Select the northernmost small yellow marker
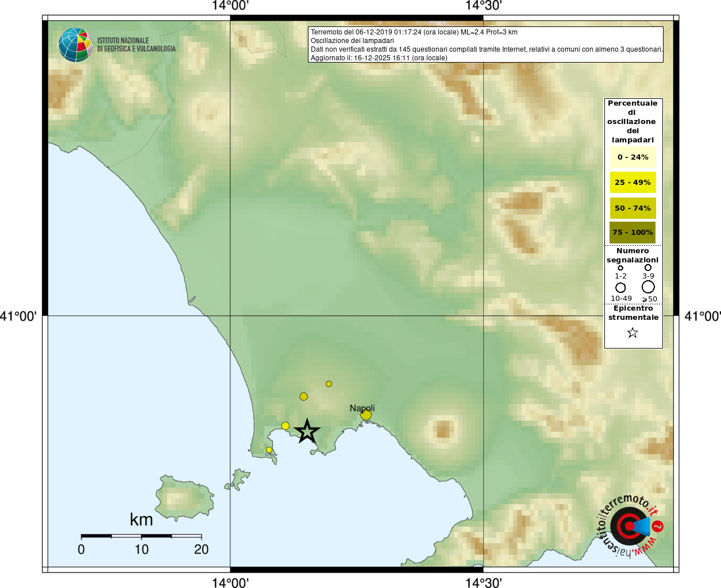Viewport: 721px width, 588px height. (329, 384)
